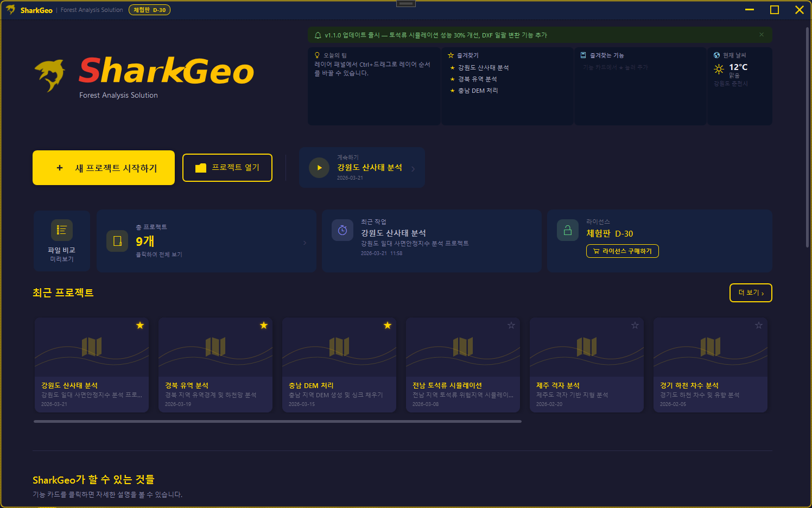This screenshot has width=812, height=508.
Task: Open the 충남 DEM 처리 project thumbnail
Action: (339, 347)
